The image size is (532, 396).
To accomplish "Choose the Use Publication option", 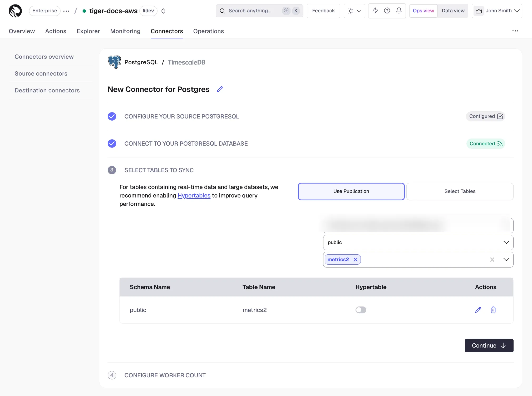I will (351, 191).
